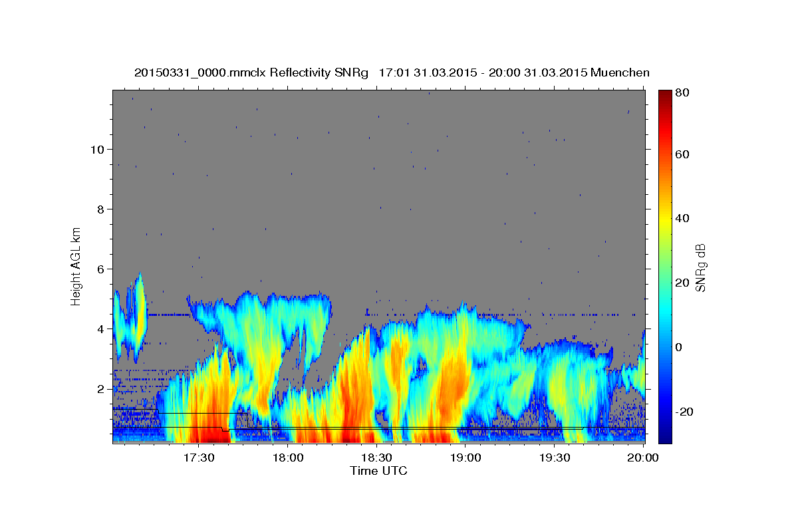Click the height axis label 6
This screenshot has width=798, height=532.
pyautogui.click(x=100, y=269)
